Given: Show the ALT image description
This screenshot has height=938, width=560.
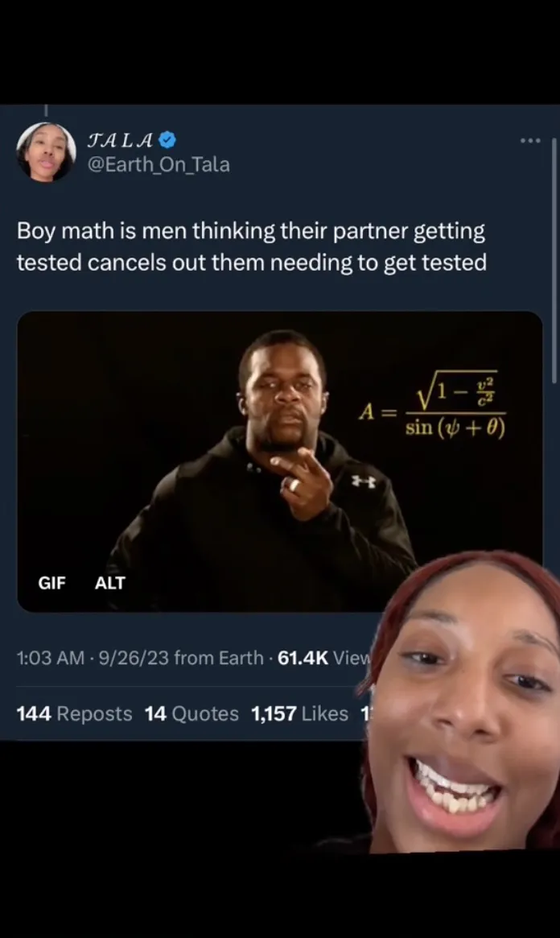Looking at the screenshot, I should coord(110,583).
